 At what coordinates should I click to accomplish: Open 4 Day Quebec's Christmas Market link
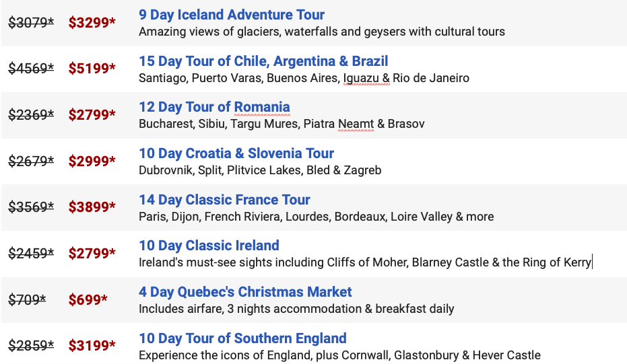tap(245, 292)
